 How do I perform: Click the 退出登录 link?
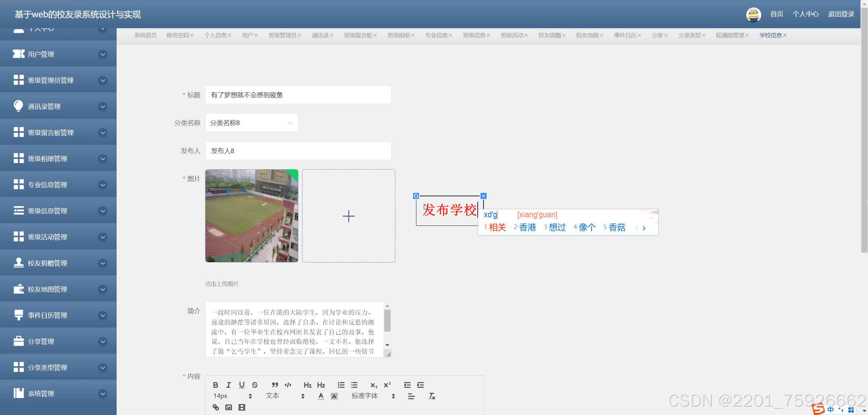coord(841,14)
